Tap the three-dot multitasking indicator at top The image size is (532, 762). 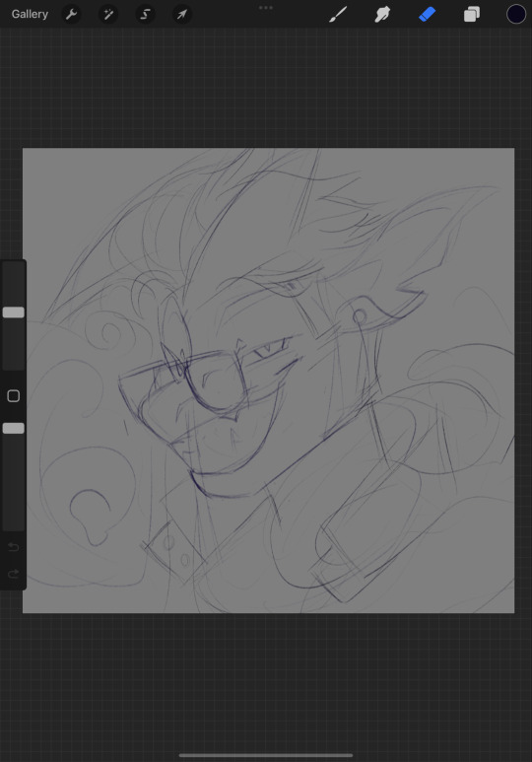pyautogui.click(x=266, y=7)
